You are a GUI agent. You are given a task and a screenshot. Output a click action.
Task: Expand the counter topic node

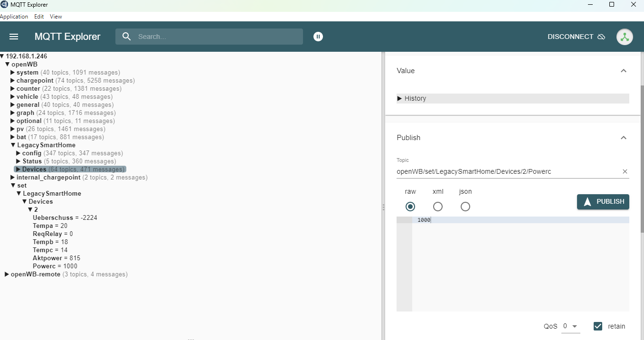pyautogui.click(x=13, y=89)
